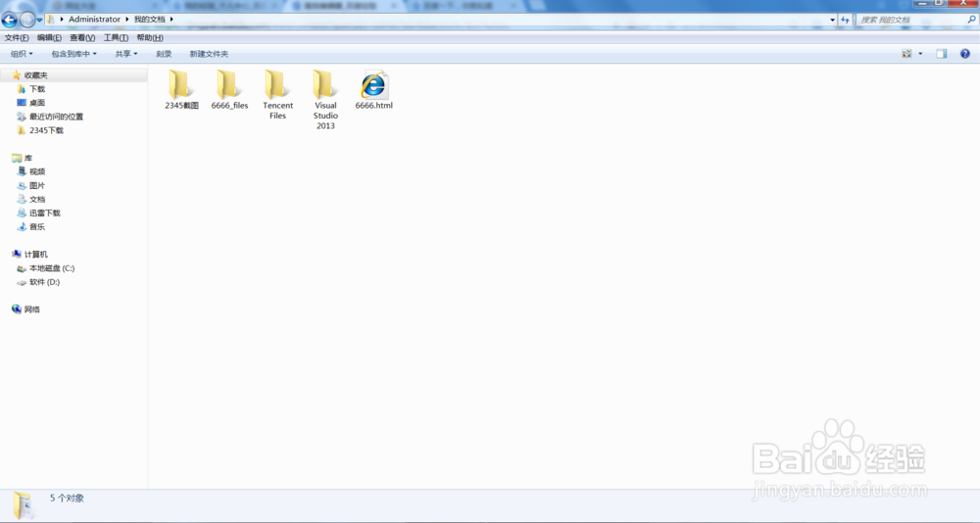Select the 6666_files folder icon
This screenshot has height=523, width=980.
coord(228,83)
